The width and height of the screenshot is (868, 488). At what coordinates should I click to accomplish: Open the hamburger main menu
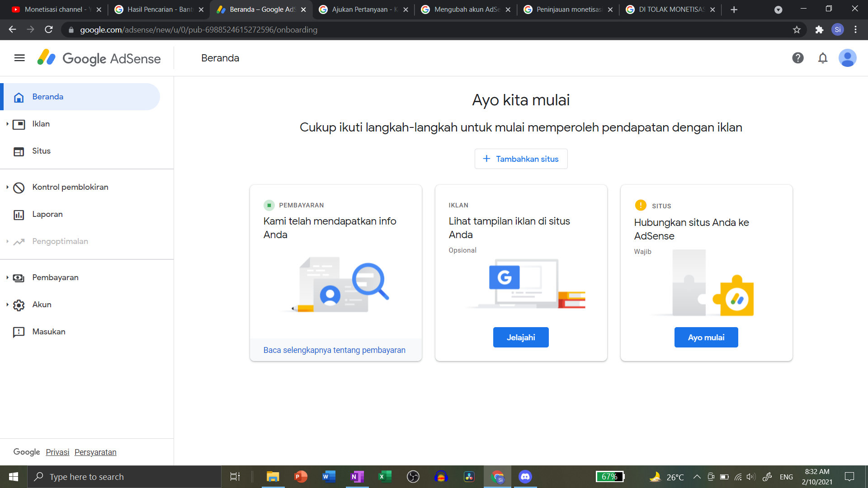[19, 58]
